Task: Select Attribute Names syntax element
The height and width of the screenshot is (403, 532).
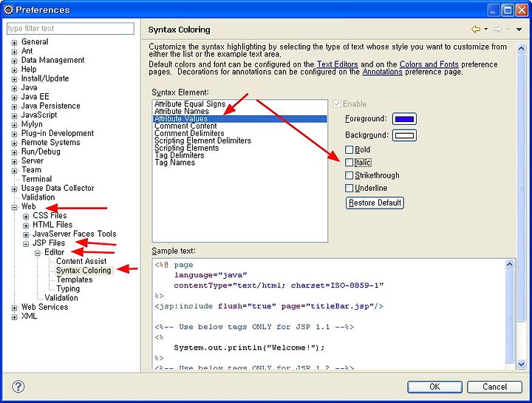Action: click(x=182, y=112)
